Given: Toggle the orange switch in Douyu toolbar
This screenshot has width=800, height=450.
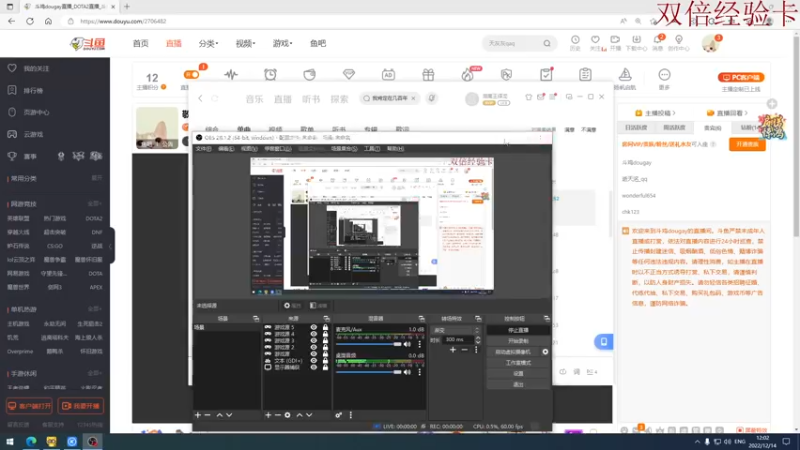Looking at the screenshot, I should (x=192, y=75).
